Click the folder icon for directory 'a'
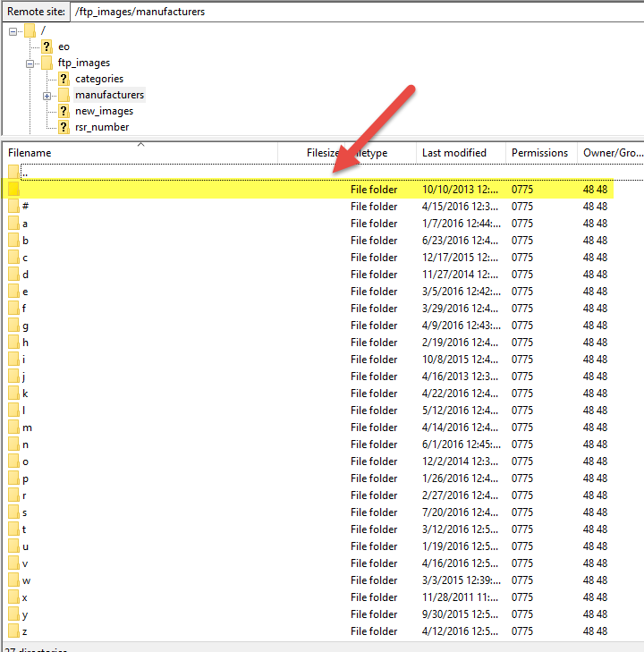The width and height of the screenshot is (644, 652). click(13, 224)
